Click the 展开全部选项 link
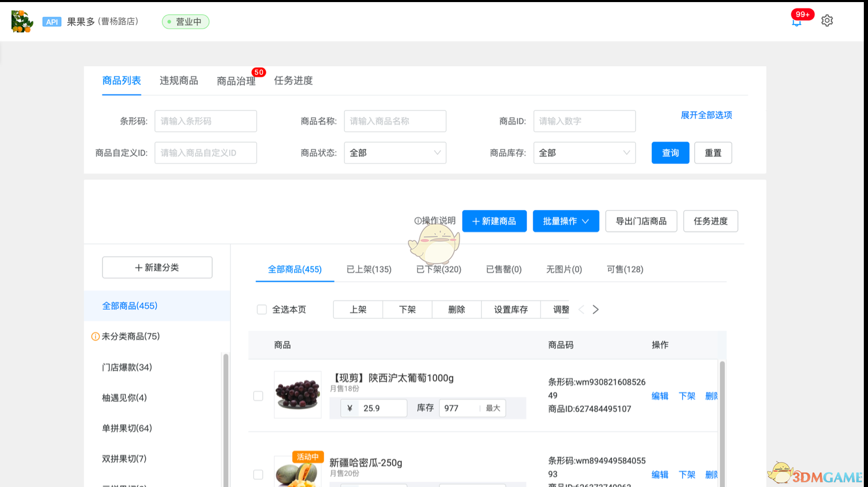This screenshot has width=868, height=487. [707, 115]
